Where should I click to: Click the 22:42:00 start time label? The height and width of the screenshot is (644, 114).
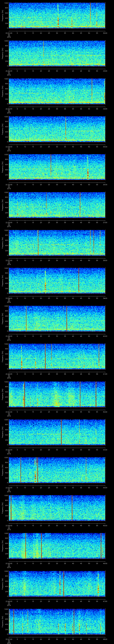coord(9,450)
